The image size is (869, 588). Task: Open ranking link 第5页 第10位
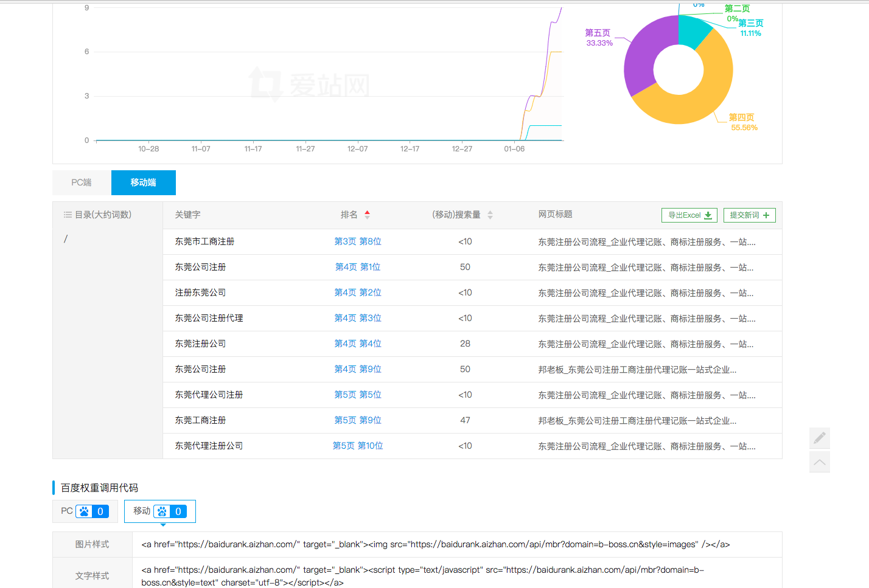pyautogui.click(x=358, y=446)
